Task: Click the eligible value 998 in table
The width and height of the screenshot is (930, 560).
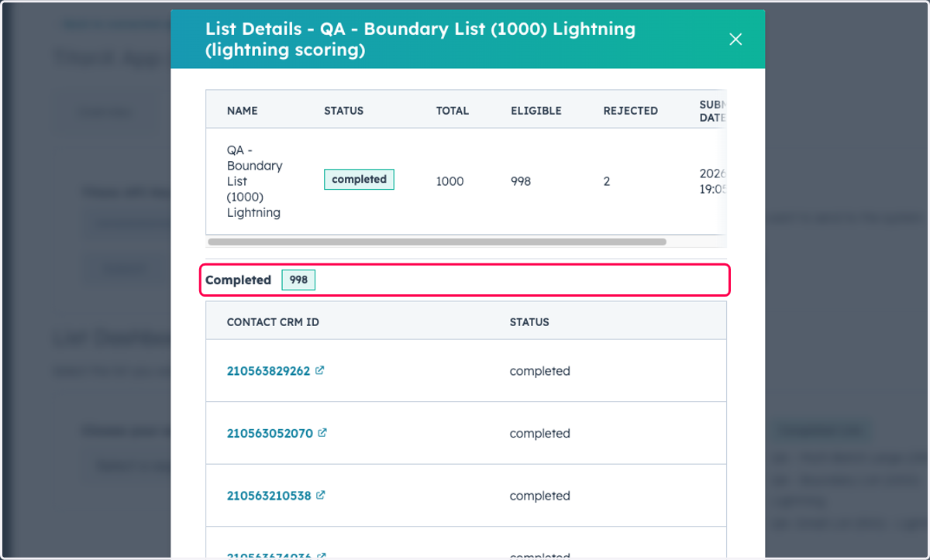Action: (521, 181)
